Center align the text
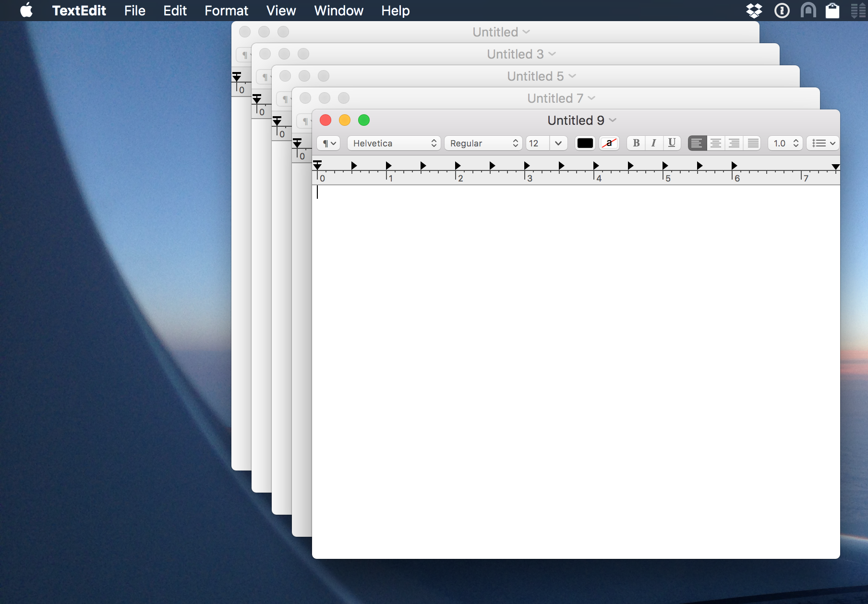Screen dimensions: 868x604 716,143
